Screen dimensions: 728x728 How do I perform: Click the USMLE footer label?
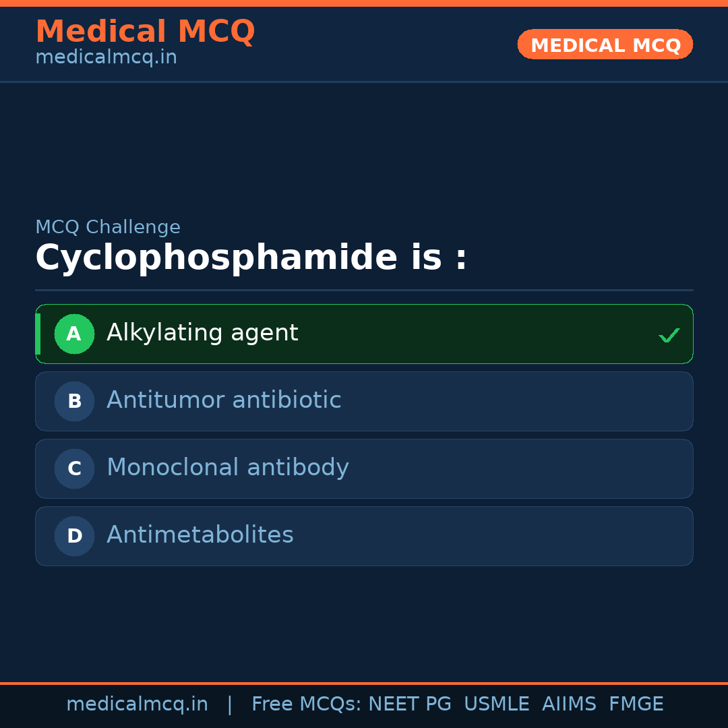496,704
